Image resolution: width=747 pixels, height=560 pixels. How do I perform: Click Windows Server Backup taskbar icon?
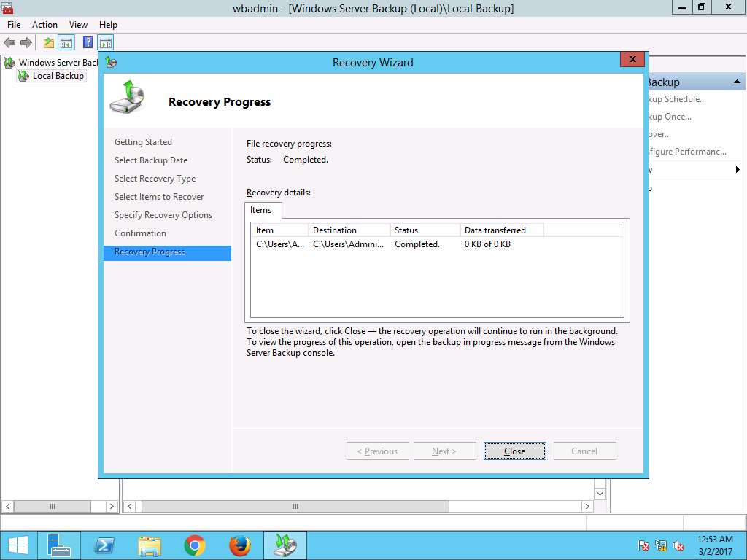point(285,545)
